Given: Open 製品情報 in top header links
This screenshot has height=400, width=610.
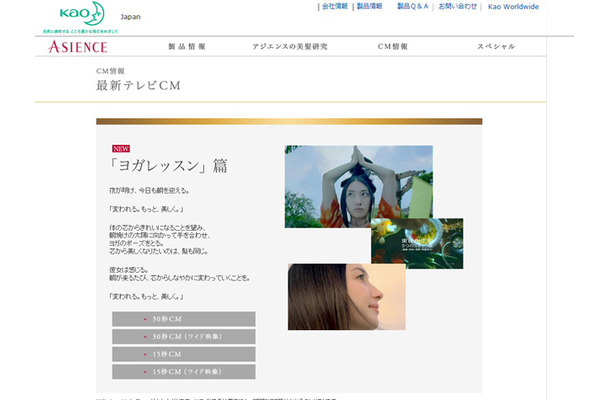Looking at the screenshot, I should point(370,6).
